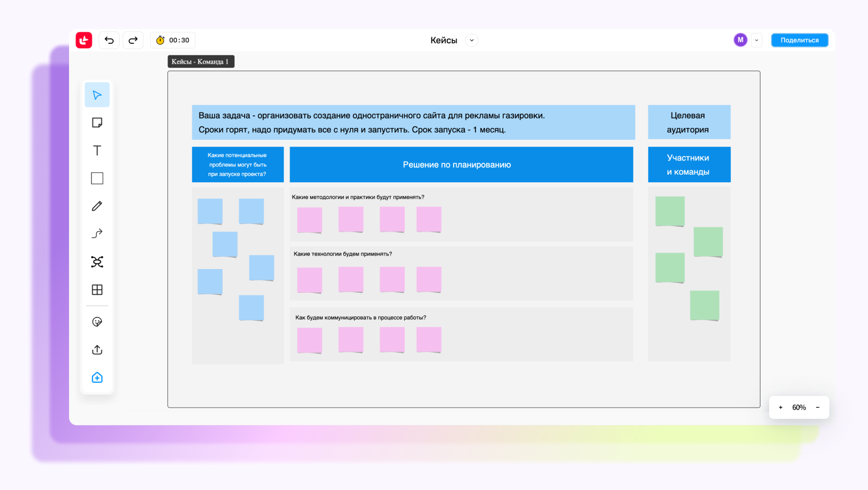The height and width of the screenshot is (490, 868).
Task: Select last pink sticky under технологии question
Action: [x=429, y=280]
